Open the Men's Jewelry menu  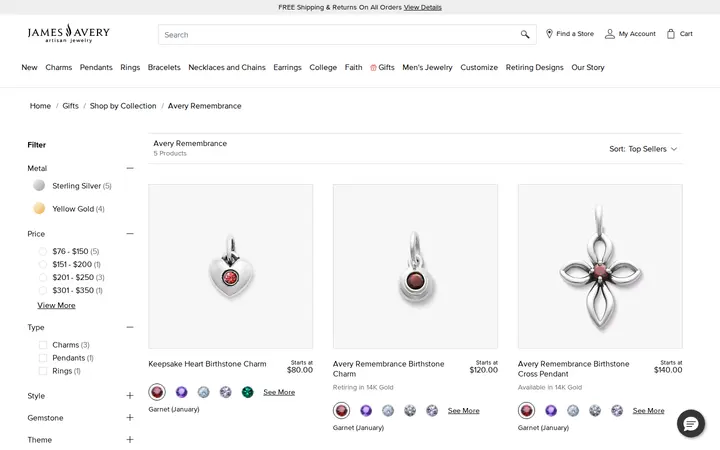[427, 68]
